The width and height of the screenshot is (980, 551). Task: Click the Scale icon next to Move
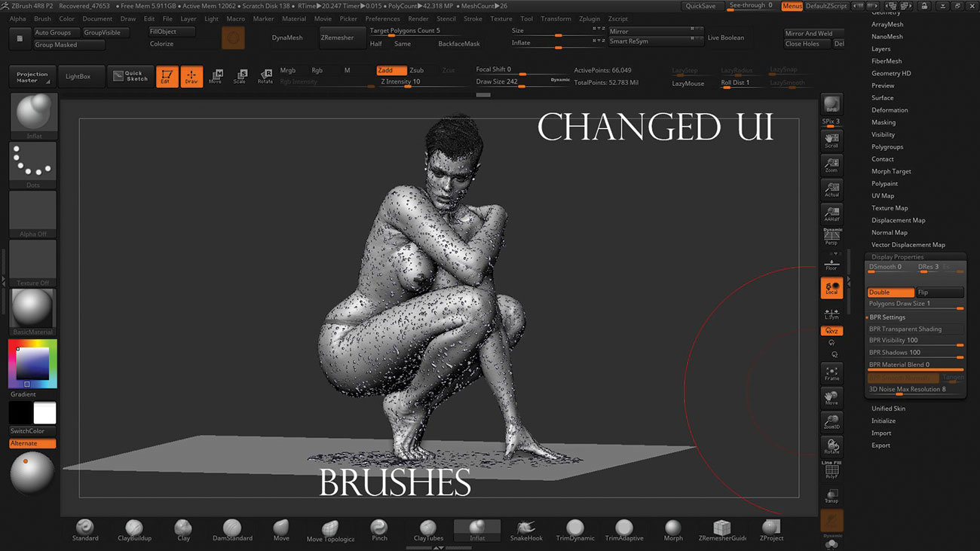click(240, 75)
